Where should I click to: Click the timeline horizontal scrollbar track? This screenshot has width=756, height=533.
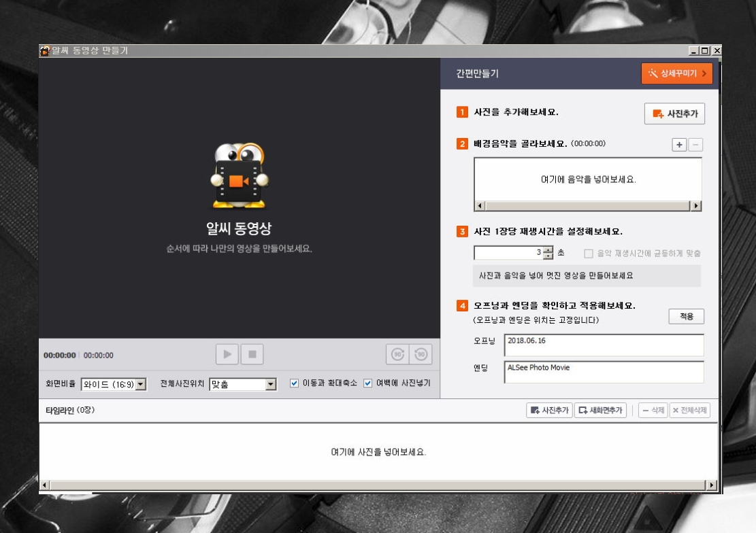[x=378, y=485]
